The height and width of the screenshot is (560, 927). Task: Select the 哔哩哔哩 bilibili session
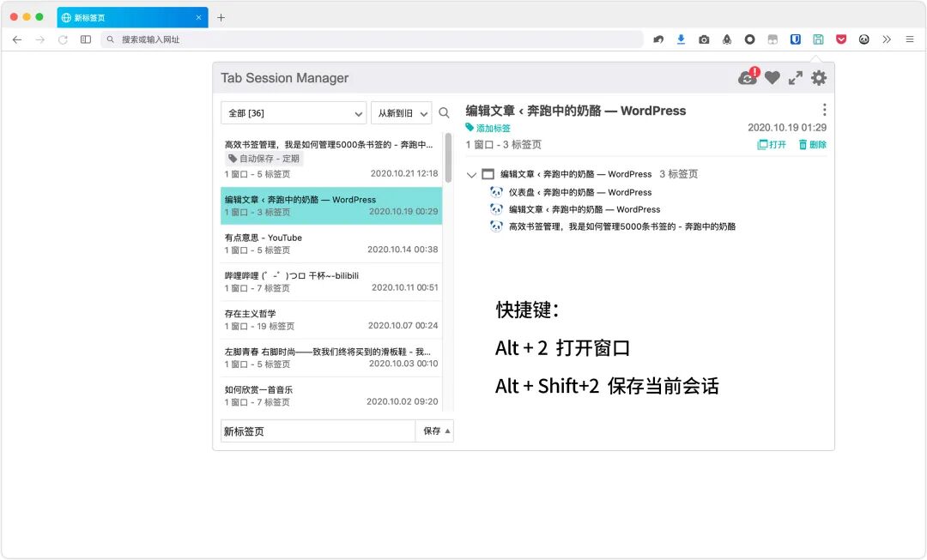click(x=331, y=282)
